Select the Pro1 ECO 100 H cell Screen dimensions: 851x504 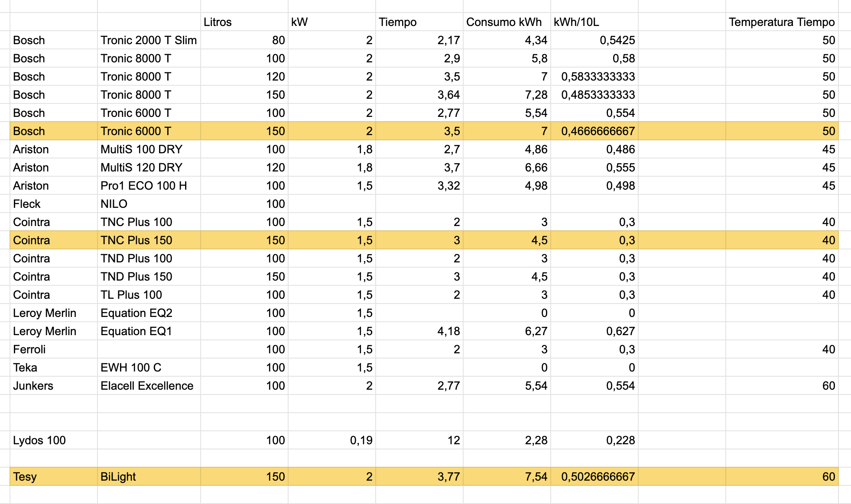click(149, 186)
